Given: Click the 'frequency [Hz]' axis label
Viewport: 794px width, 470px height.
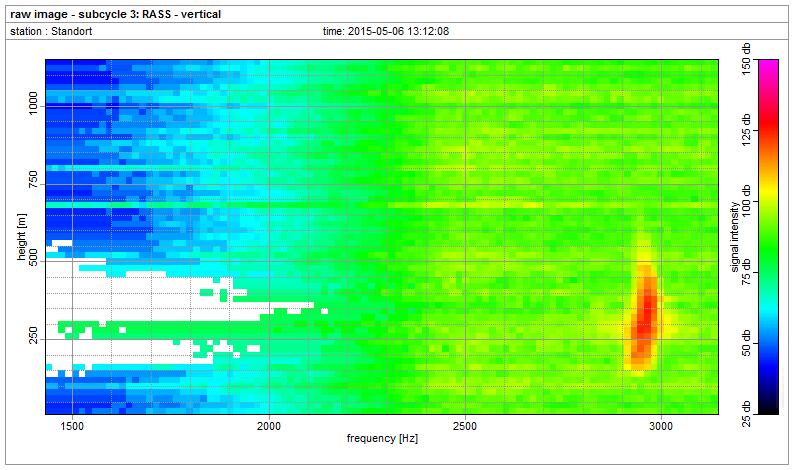Looking at the screenshot, I should 383,439.
